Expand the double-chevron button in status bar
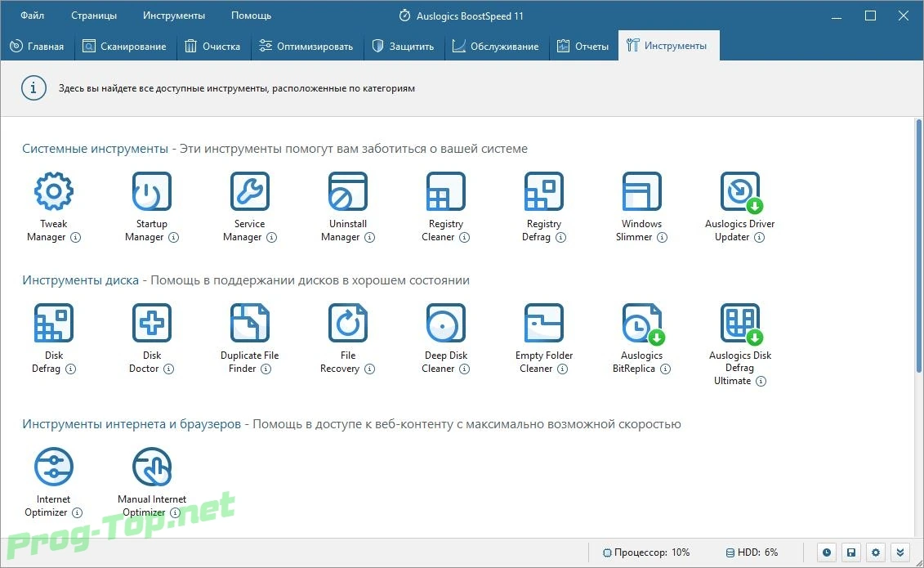Image resolution: width=924 pixels, height=568 pixels. pos(899,552)
